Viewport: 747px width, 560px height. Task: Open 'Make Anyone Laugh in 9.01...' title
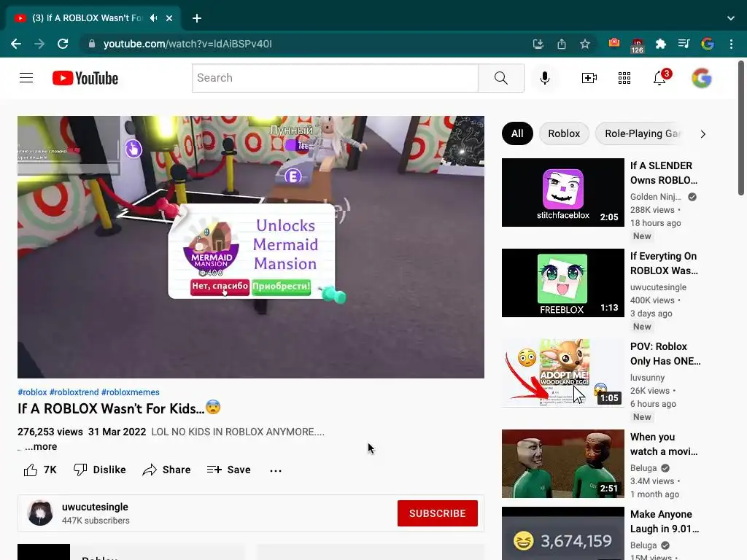(x=665, y=521)
